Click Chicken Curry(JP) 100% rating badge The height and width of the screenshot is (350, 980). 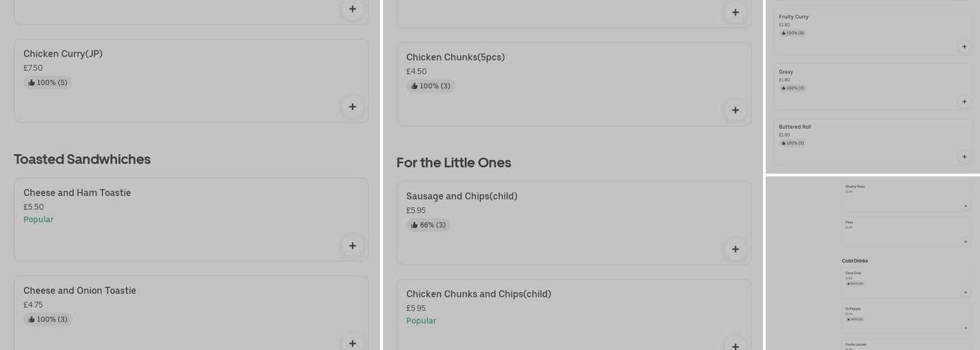48,83
